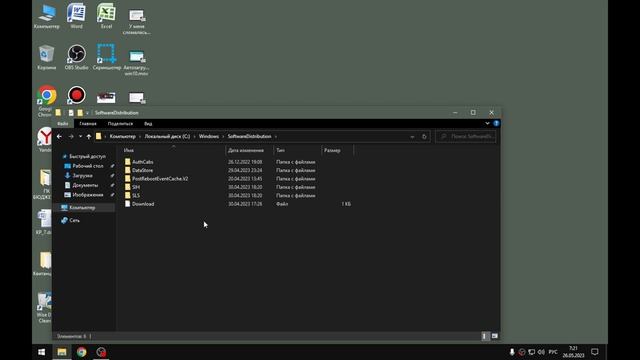Open Google Chrome on taskbar
This screenshot has width=640, height=360.
(x=82, y=352)
